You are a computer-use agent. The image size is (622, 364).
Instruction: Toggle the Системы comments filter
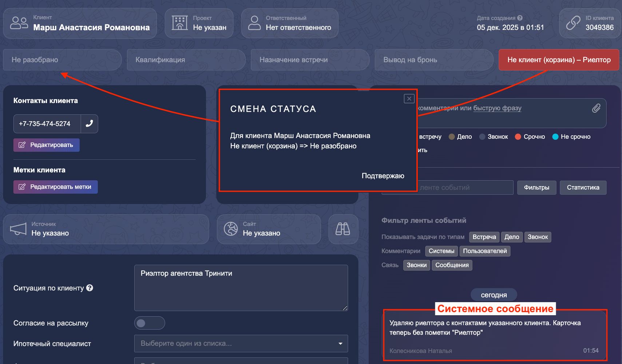tap(441, 251)
